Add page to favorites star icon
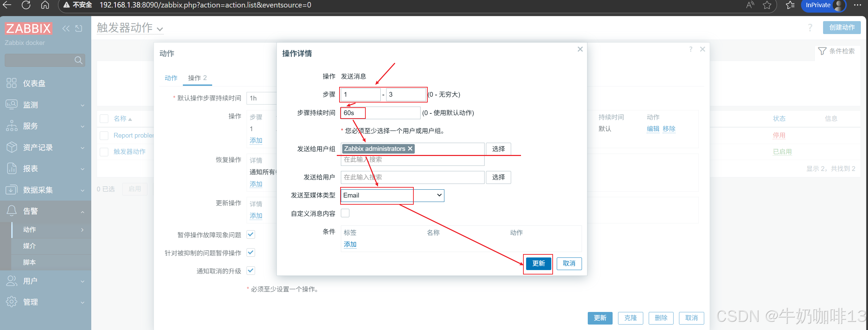This screenshot has width=868, height=330. click(x=767, y=5)
